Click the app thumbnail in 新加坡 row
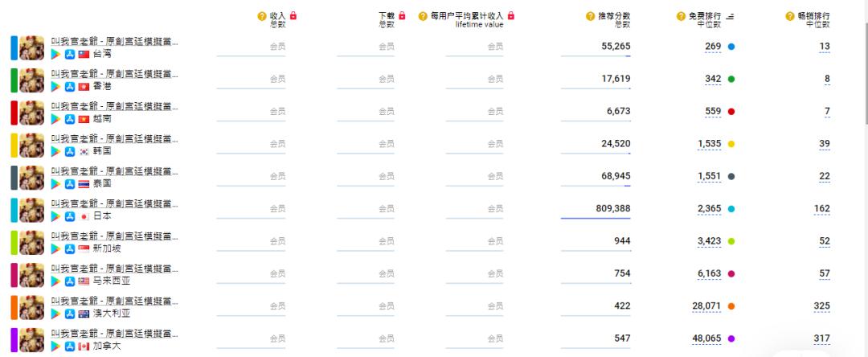868x357 pixels. click(31, 243)
